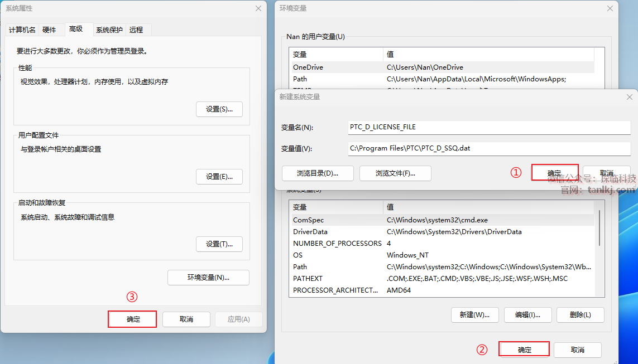
Task: Select OneDrive row in user variables
Action: coord(443,67)
